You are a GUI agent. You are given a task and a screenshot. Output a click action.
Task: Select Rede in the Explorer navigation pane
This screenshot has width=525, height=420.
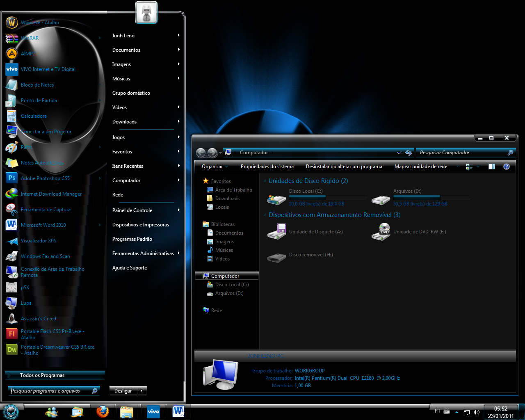(217, 310)
